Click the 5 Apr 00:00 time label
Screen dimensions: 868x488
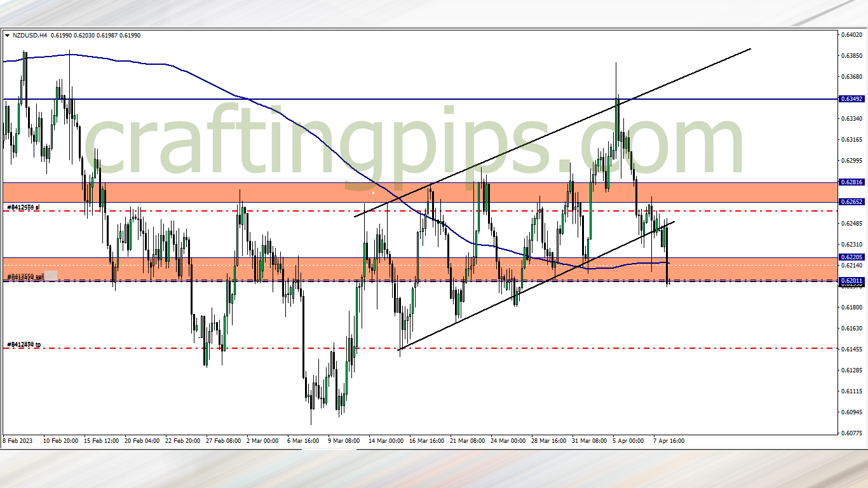(x=628, y=440)
